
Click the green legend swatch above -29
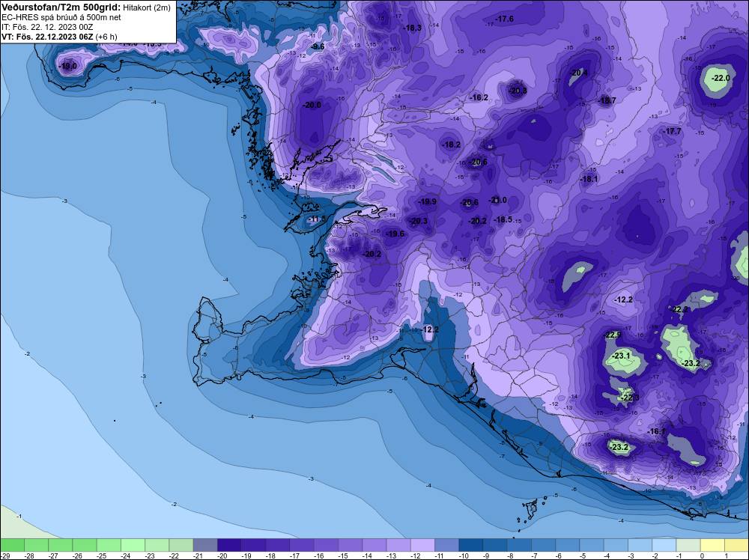tap(13, 545)
